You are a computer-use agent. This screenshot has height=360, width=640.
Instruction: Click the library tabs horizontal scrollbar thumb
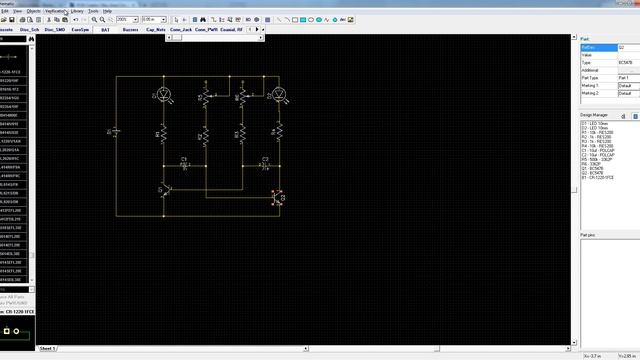pos(177,38)
